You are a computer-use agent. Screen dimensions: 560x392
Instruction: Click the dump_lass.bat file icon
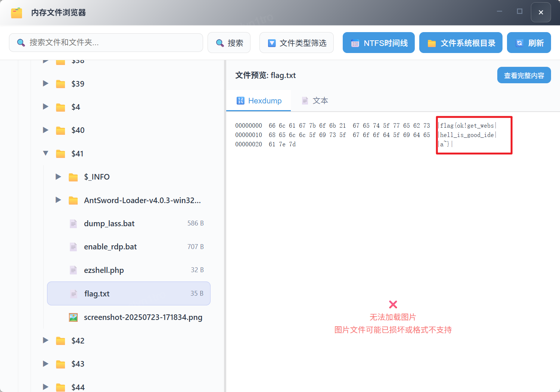(x=73, y=224)
